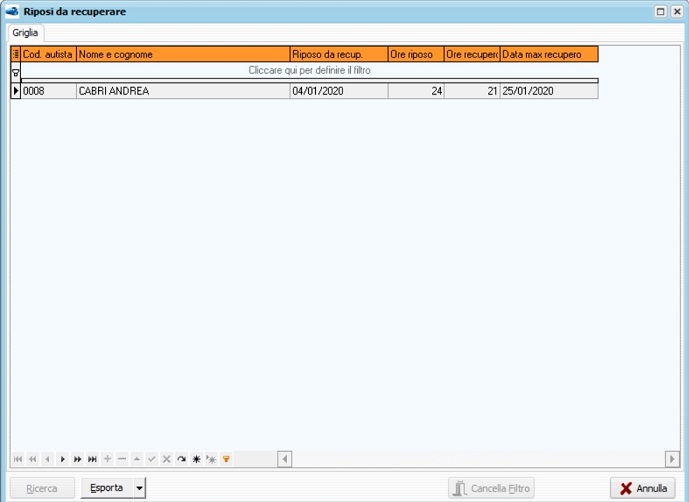
Task: Click the X cancel edit icon
Action: coord(167,459)
